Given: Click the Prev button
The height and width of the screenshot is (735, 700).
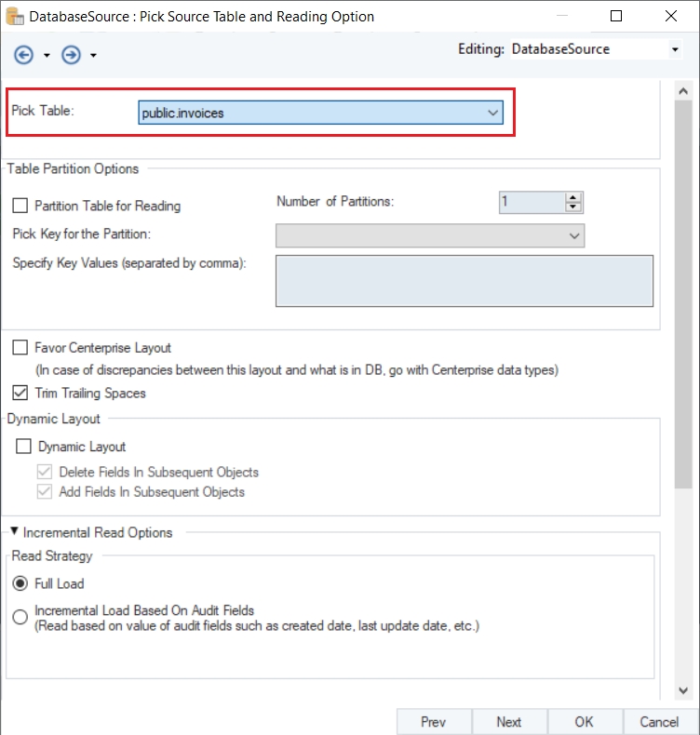Looking at the screenshot, I should click(433, 722).
